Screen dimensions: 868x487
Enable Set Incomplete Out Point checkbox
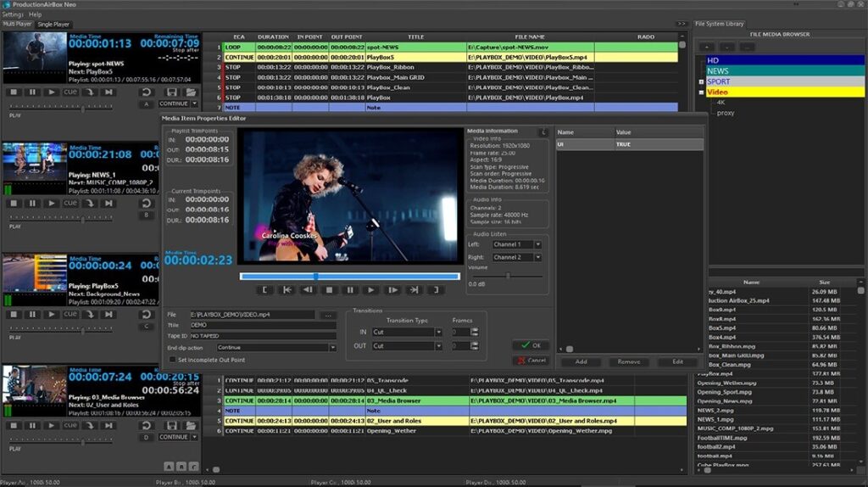pos(172,359)
